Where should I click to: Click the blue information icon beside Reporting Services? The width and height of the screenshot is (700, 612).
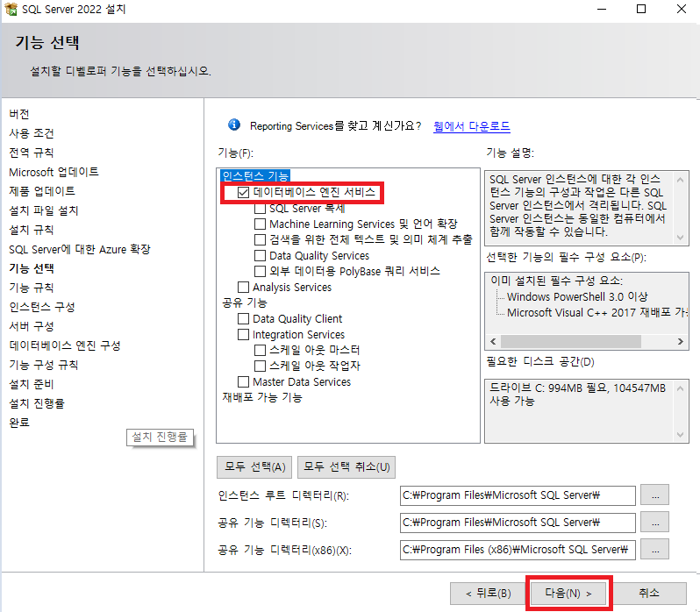tap(234, 125)
